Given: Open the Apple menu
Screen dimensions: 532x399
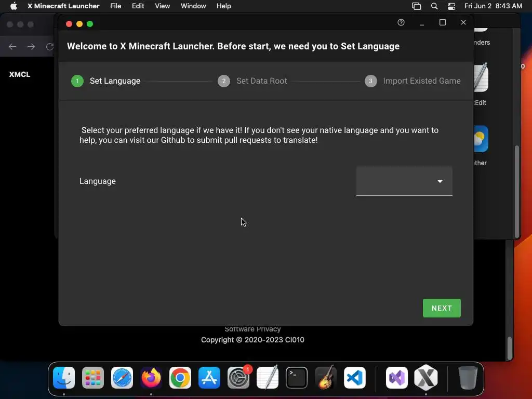Looking at the screenshot, I should coord(14,6).
